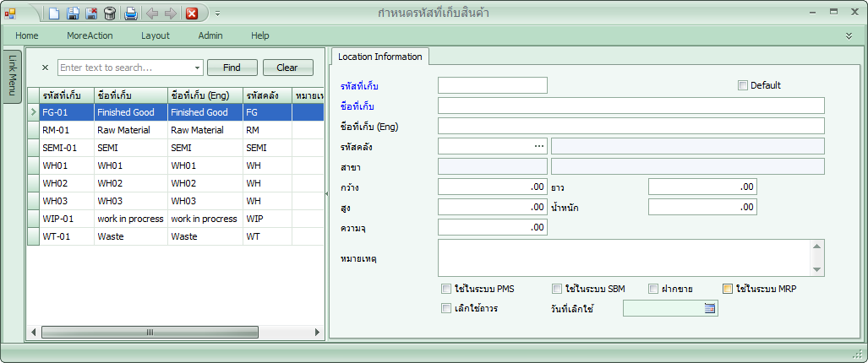Open the search text dropdown arrow
Viewport: 868px width, 363px height.
coord(197,68)
